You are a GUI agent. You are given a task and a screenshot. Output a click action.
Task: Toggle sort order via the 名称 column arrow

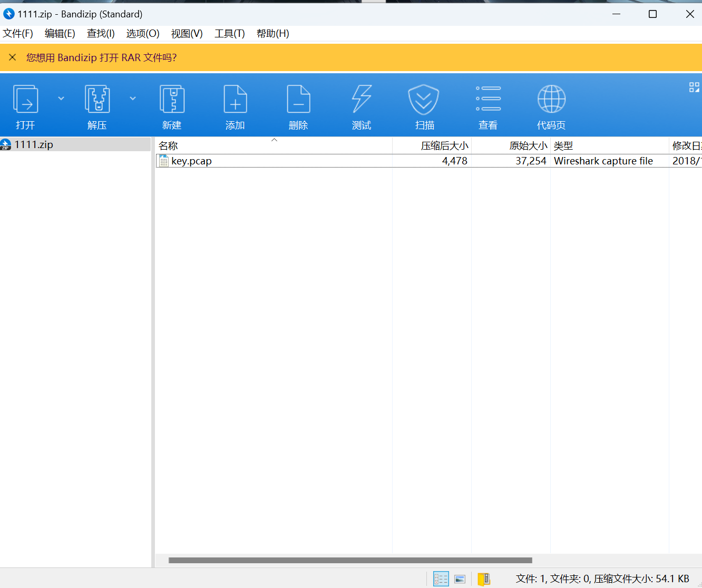274,140
